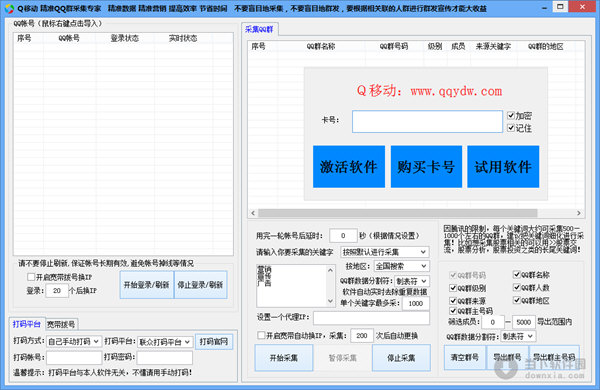This screenshot has height=390, width=600.
Task: Click the 成员 column header
Action: (x=458, y=46)
